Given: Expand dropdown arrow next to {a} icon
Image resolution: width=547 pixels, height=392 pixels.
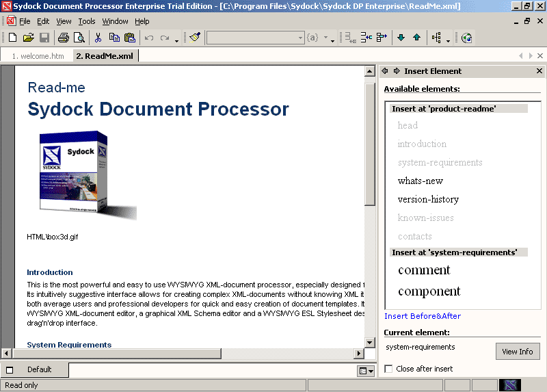Looking at the screenshot, I should 326,38.
